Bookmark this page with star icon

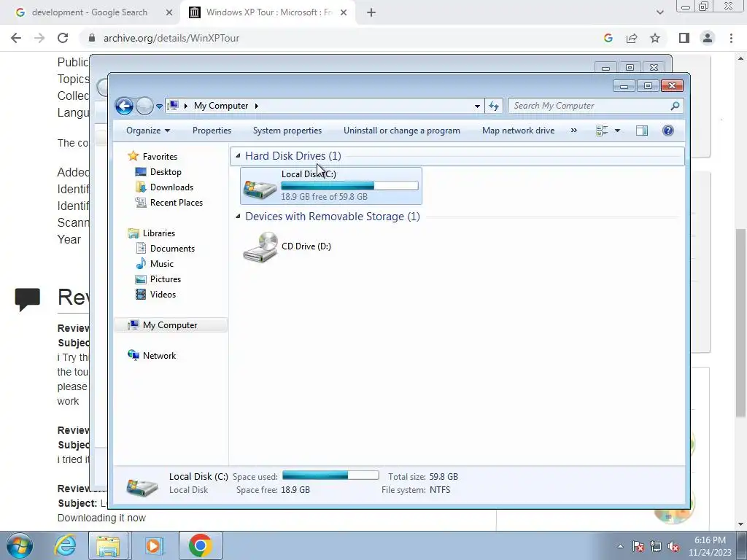coord(655,38)
